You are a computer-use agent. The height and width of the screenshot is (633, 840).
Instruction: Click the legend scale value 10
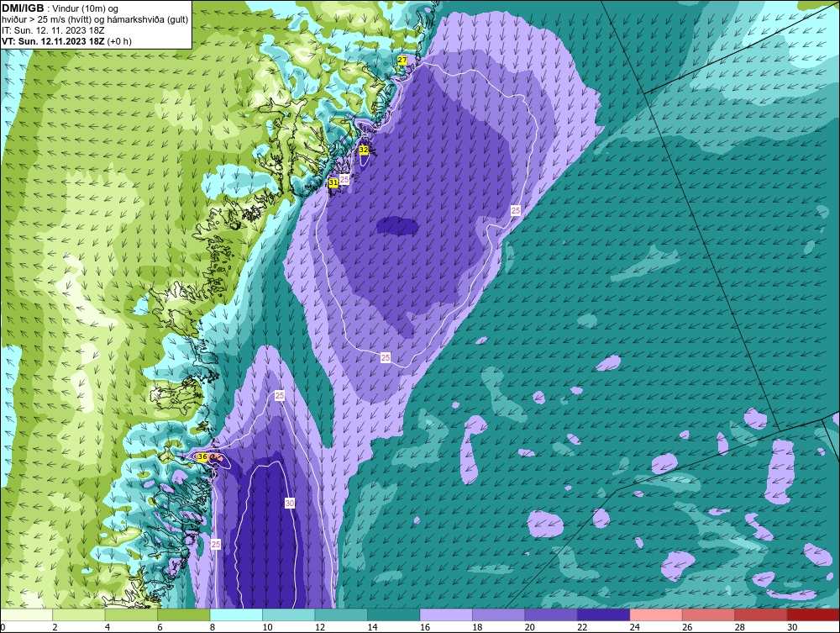tap(267, 627)
